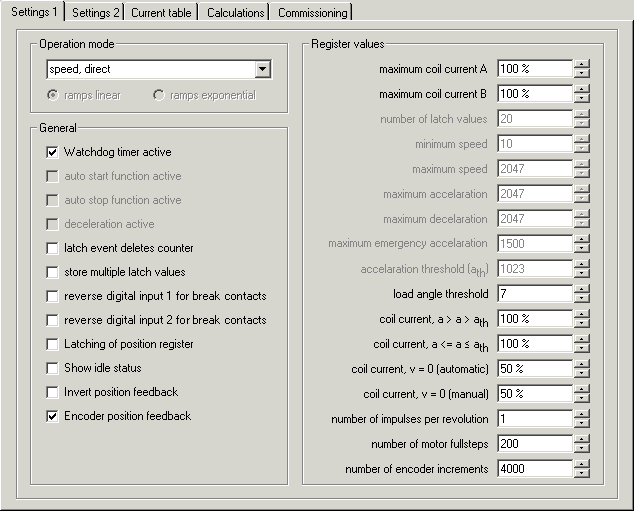Click the load angle threshold field
The image size is (634, 511).
(535, 294)
